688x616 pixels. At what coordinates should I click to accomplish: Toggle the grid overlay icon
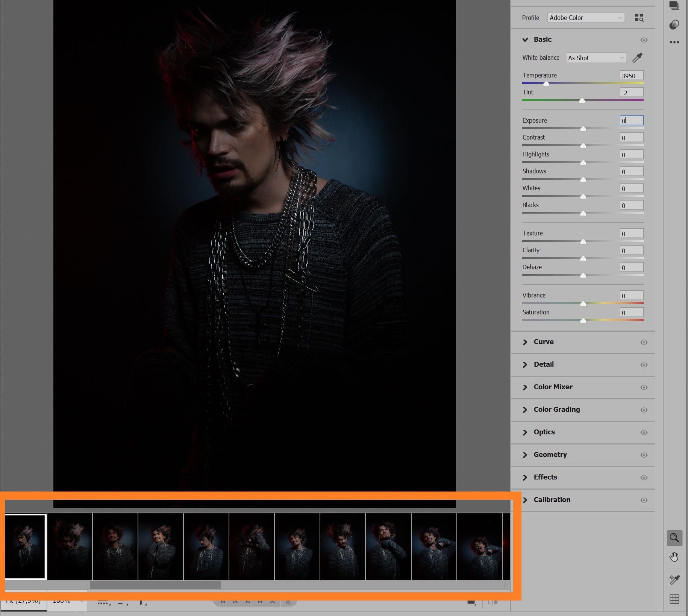tap(674, 599)
